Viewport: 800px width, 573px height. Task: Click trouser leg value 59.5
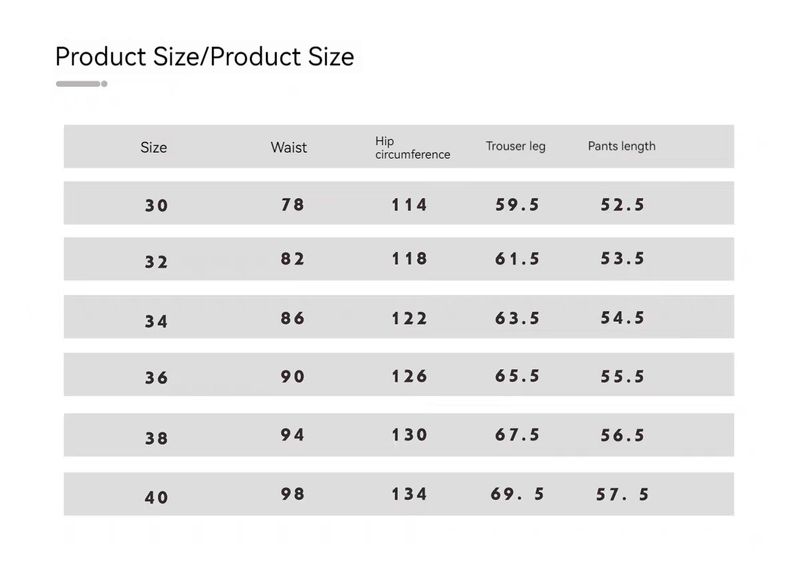[x=518, y=204]
